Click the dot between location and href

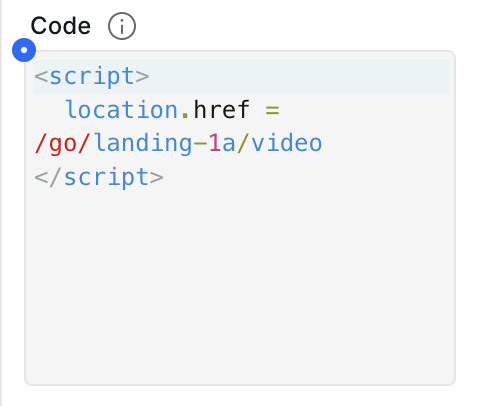(185, 115)
